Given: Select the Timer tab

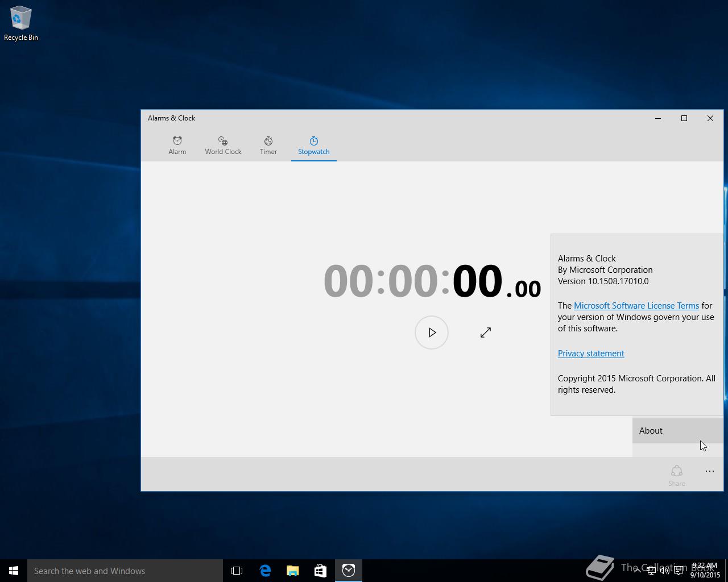Looking at the screenshot, I should coord(268,145).
